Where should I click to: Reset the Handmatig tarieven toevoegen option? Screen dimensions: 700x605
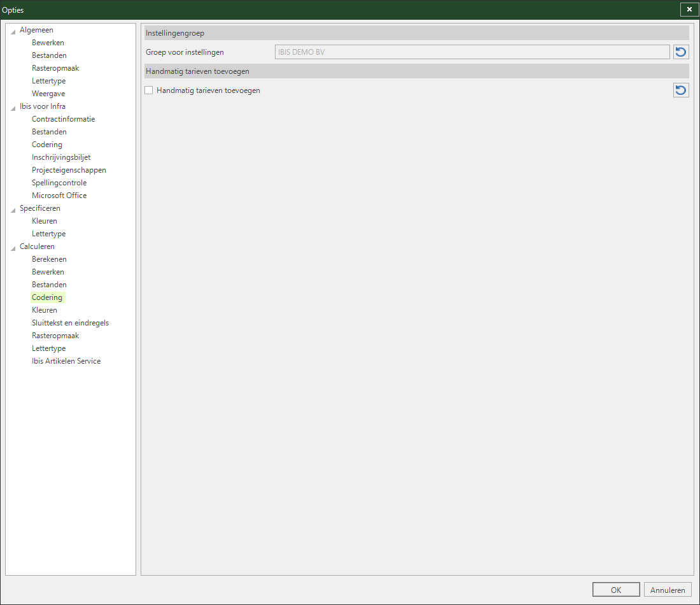tap(681, 90)
